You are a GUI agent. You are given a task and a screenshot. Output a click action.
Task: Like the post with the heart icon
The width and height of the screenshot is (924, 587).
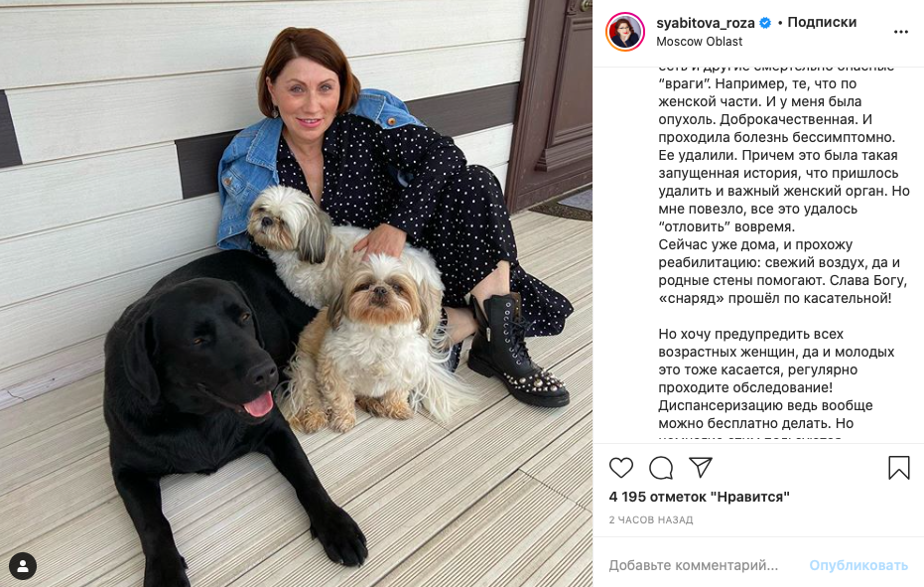pyautogui.click(x=621, y=468)
